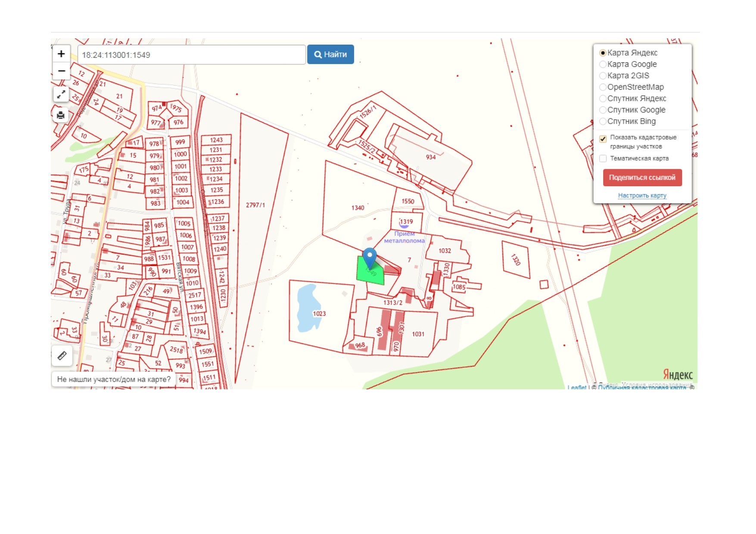Click parcel labeled 1509
756x534 pixels.
point(206,351)
